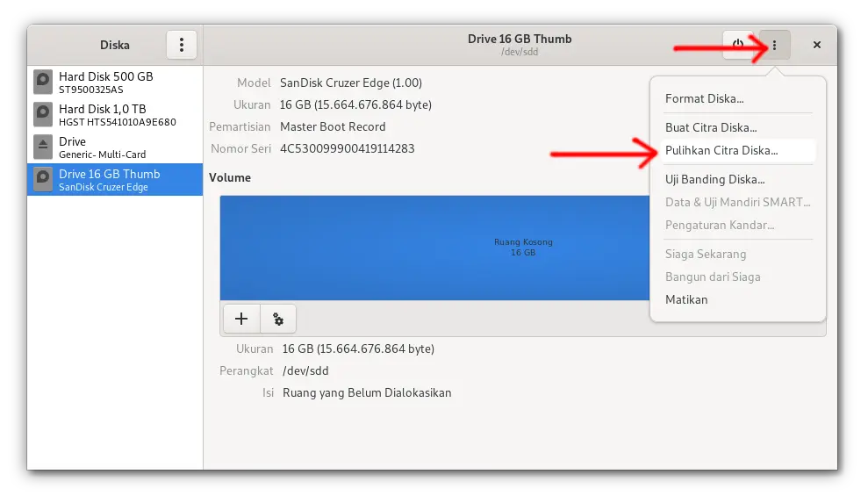Close the Diska window
Image resolution: width=868 pixels, height=503 pixels.
(816, 45)
